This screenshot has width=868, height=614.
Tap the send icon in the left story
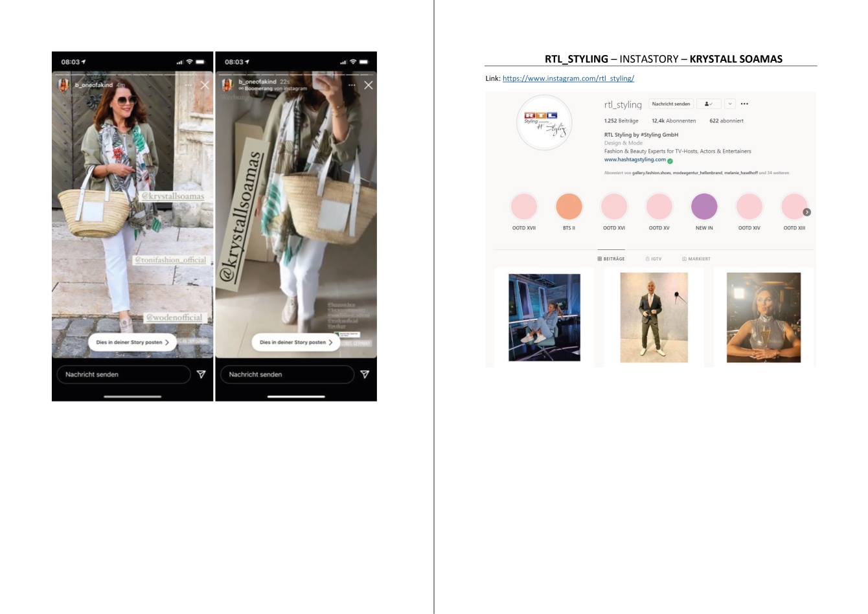coord(201,374)
